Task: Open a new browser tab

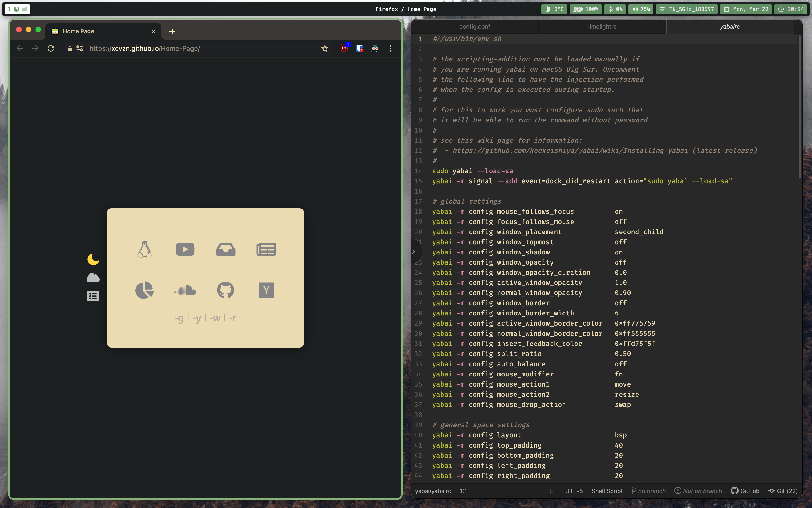Action: point(172,31)
